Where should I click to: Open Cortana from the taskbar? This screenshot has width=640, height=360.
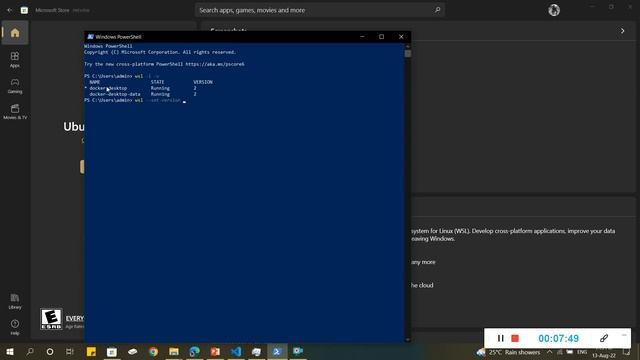(50, 351)
